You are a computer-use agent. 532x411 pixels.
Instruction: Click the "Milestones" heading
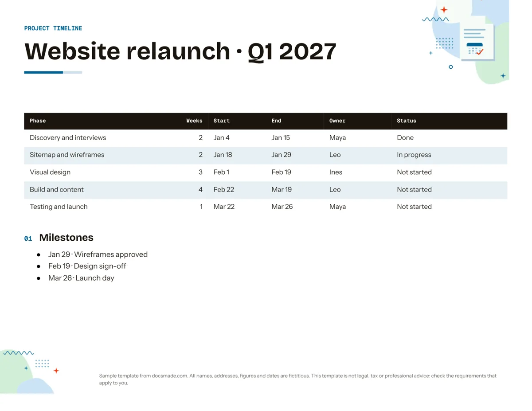(x=66, y=238)
